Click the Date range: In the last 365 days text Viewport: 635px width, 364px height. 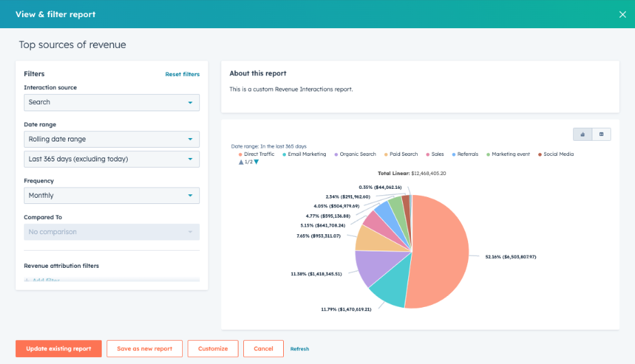tap(269, 146)
